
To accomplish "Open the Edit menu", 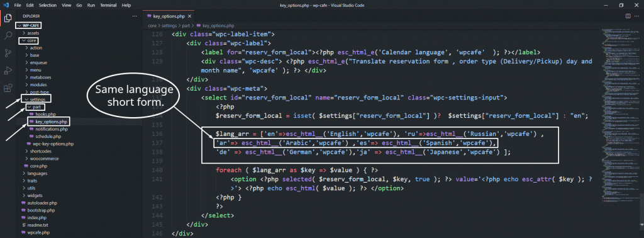I will [x=30, y=5].
